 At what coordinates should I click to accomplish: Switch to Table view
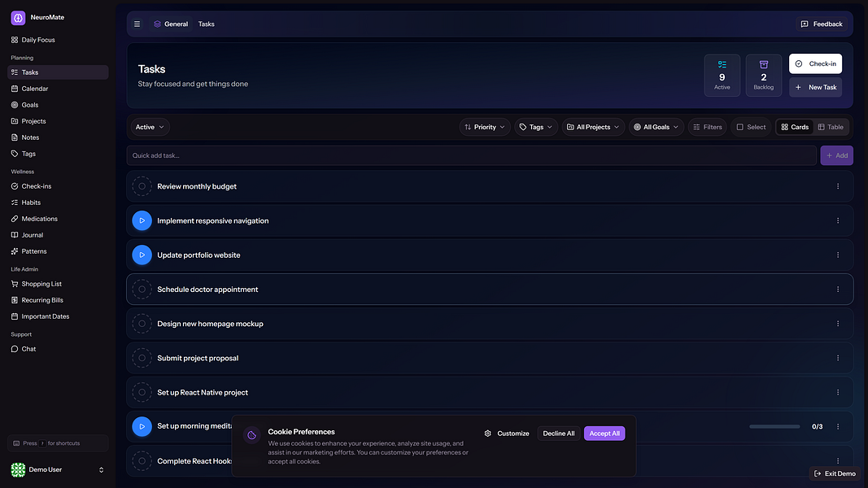pos(831,127)
